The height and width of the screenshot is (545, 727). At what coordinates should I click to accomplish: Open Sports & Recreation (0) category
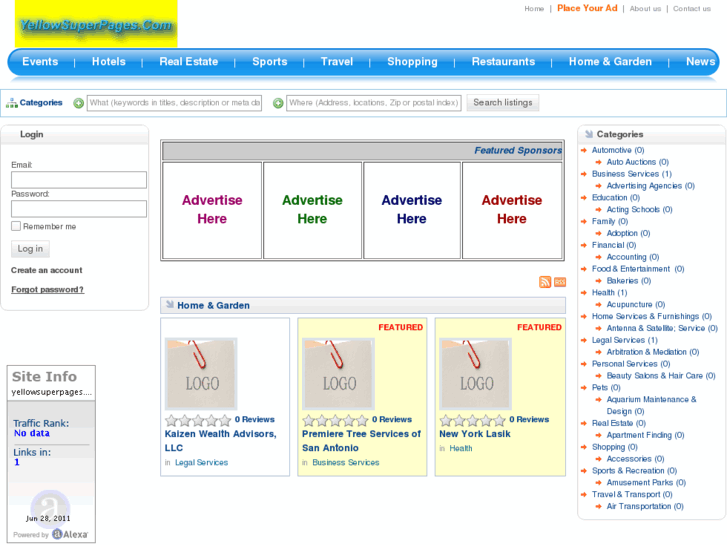pos(634,470)
